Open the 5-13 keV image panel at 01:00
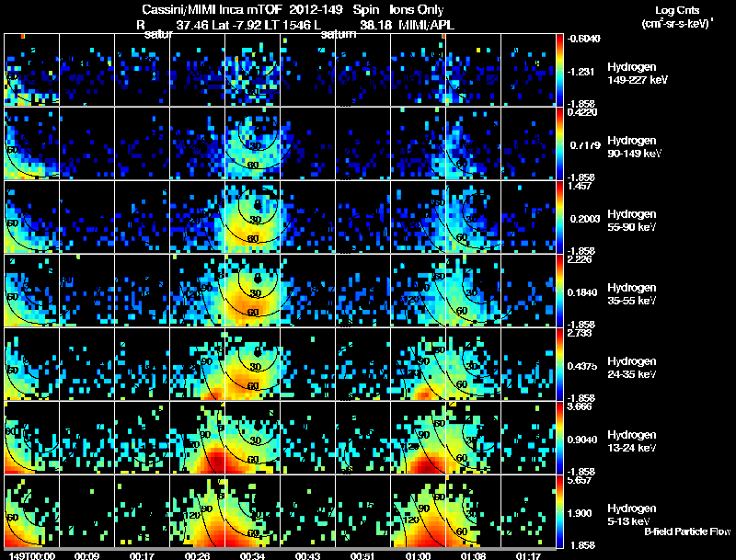 418,511
